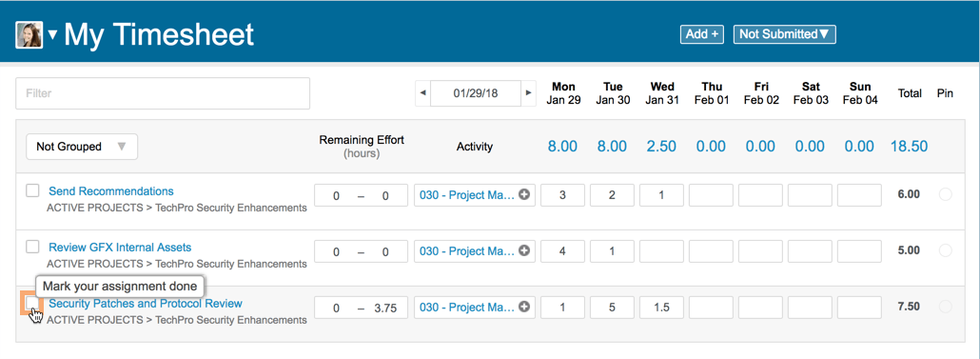Screen dimensions: 980x359
Task: Open the Not Submitted status dropdown
Action: pos(784,34)
